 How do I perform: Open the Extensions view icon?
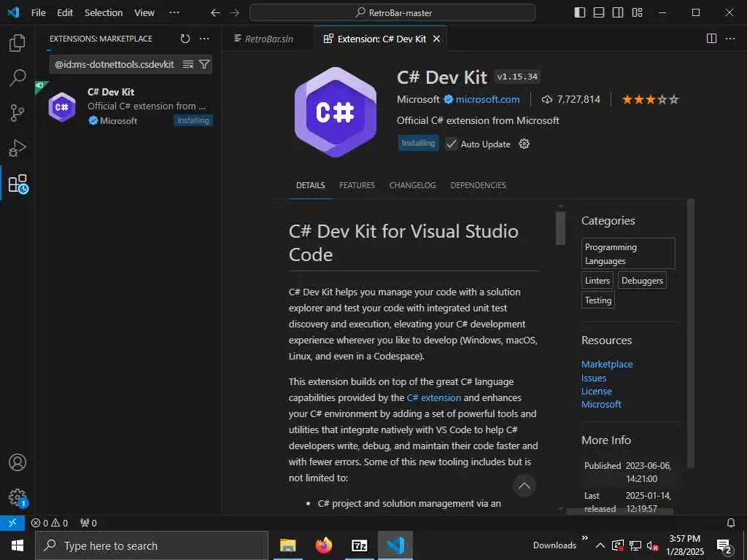(x=18, y=183)
